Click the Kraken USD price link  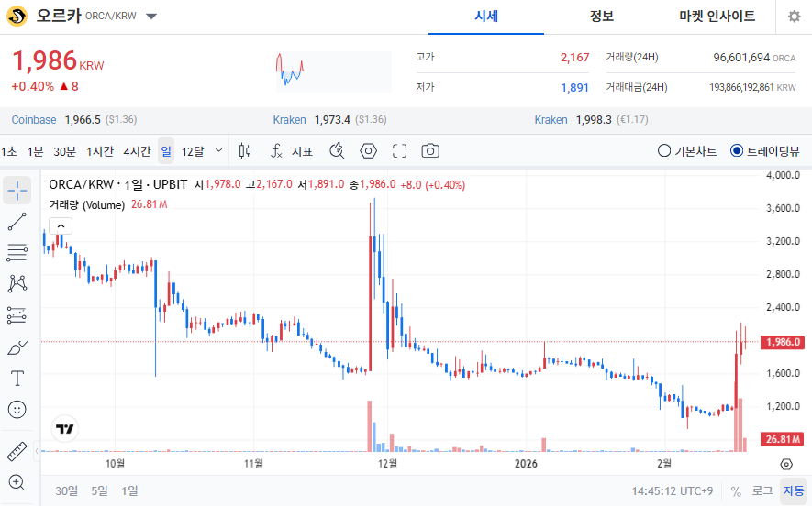(290, 120)
